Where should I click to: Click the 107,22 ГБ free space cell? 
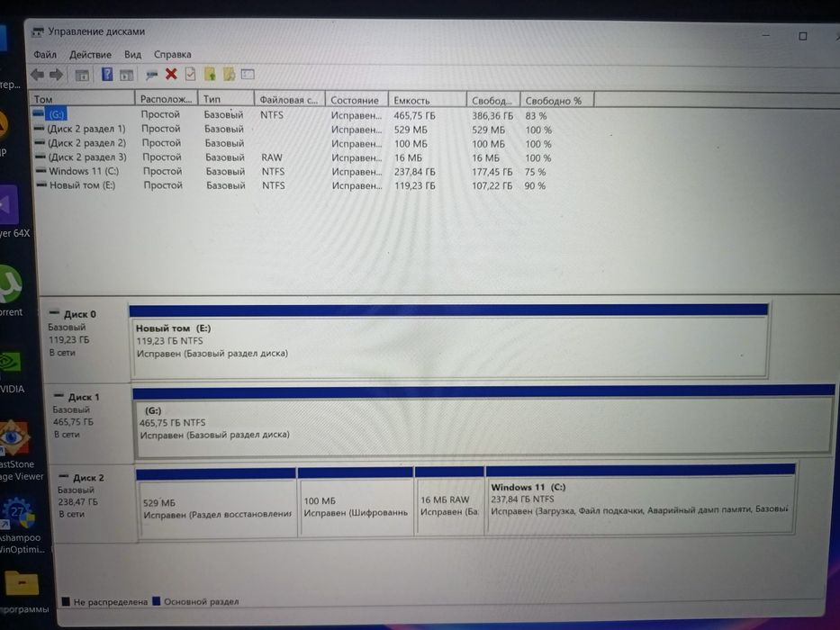point(492,186)
